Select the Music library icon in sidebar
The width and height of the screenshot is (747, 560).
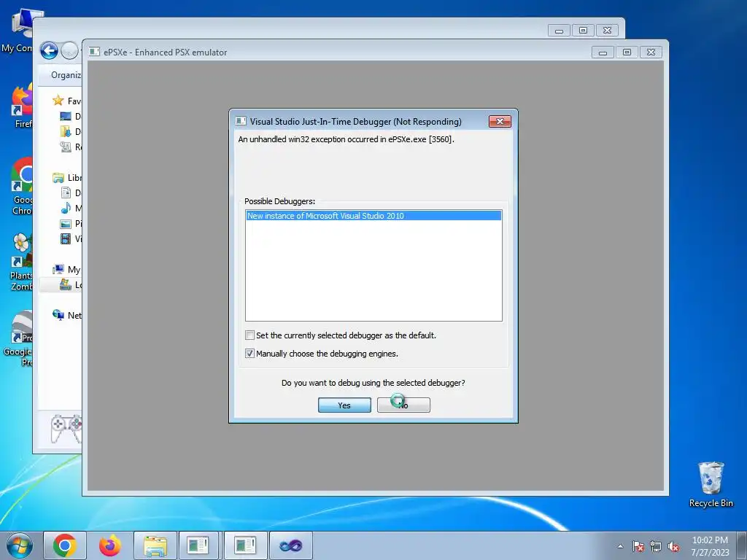66,208
